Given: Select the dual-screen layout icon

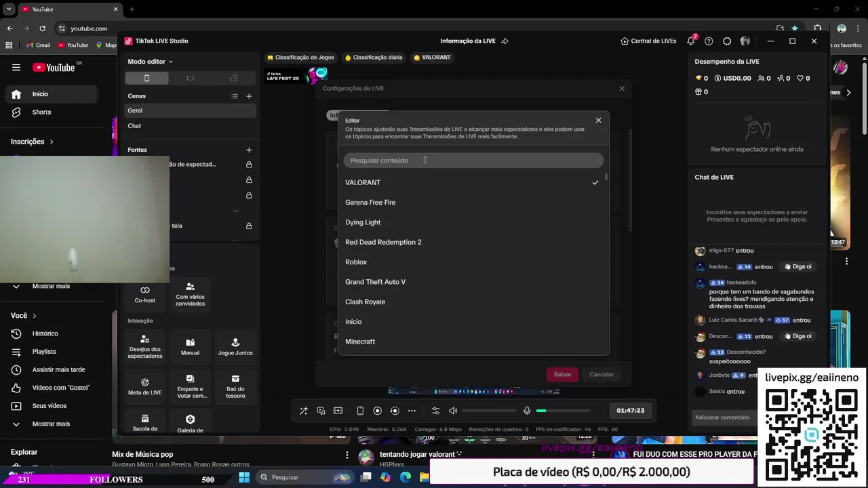Looking at the screenshot, I should click(234, 78).
